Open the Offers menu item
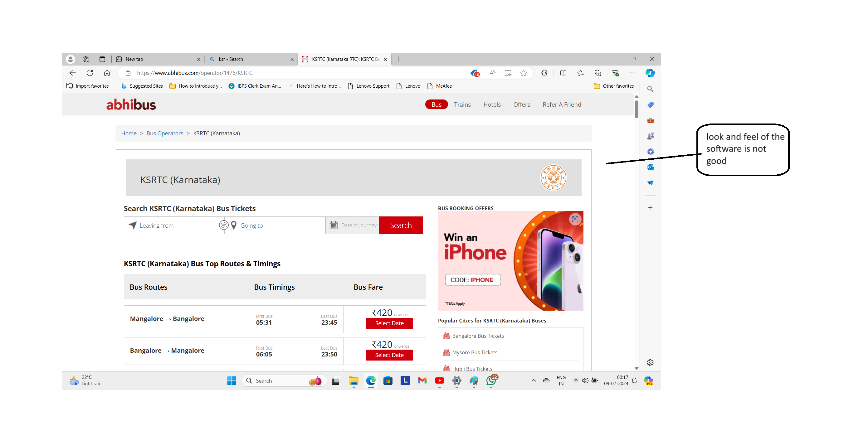The width and height of the screenshot is (868, 441). [x=522, y=104]
